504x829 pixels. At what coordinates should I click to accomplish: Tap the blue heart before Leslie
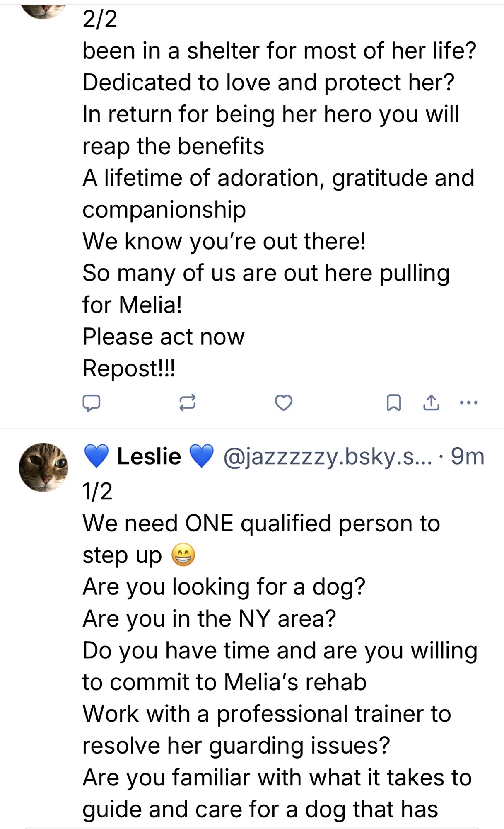click(x=96, y=456)
